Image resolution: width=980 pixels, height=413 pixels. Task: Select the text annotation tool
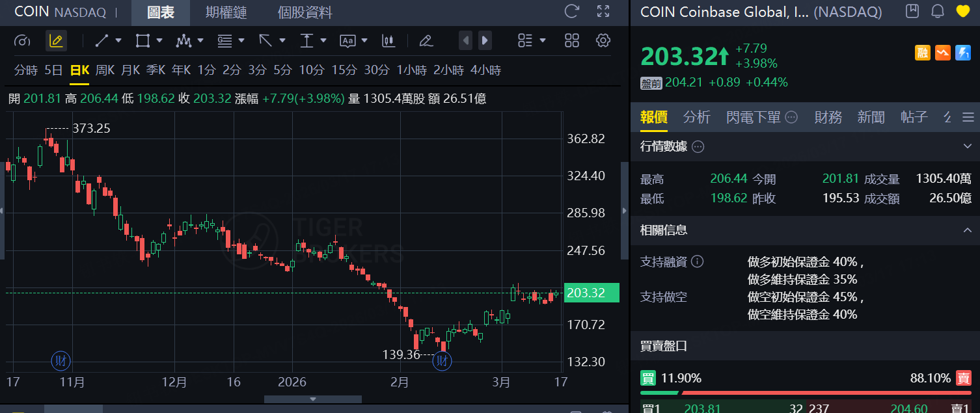pyautogui.click(x=347, y=41)
